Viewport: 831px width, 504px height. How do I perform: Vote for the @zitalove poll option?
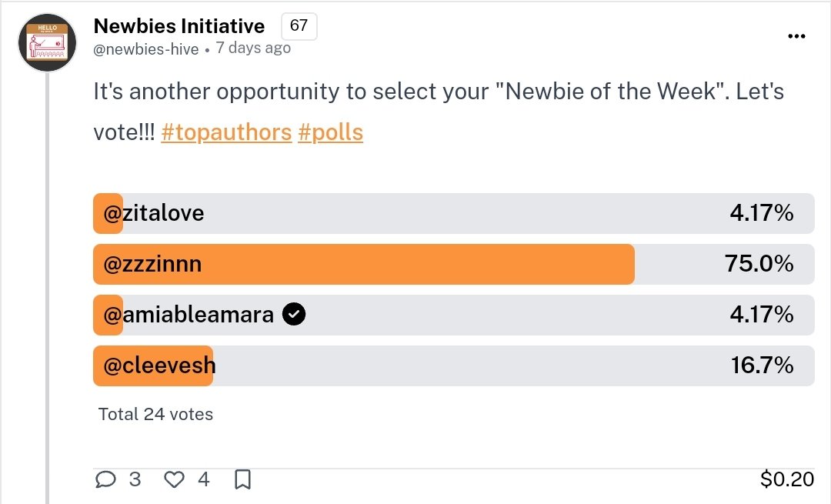coord(454,213)
